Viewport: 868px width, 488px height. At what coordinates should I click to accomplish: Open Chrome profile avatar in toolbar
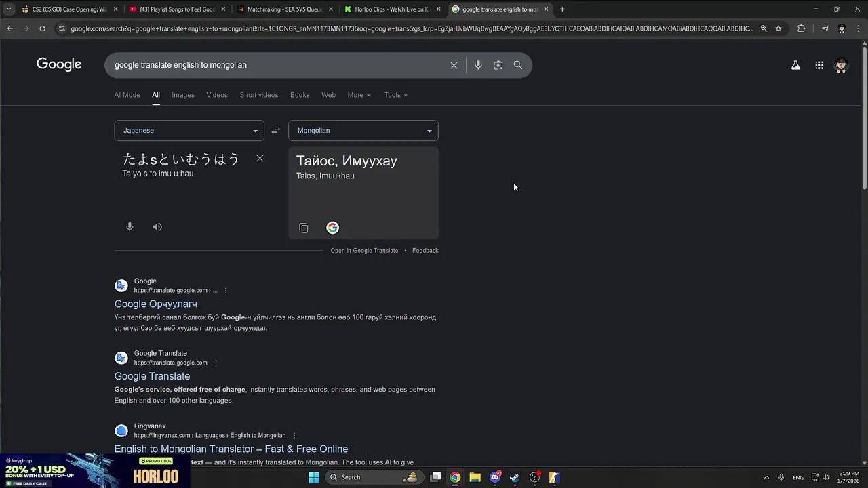click(842, 28)
